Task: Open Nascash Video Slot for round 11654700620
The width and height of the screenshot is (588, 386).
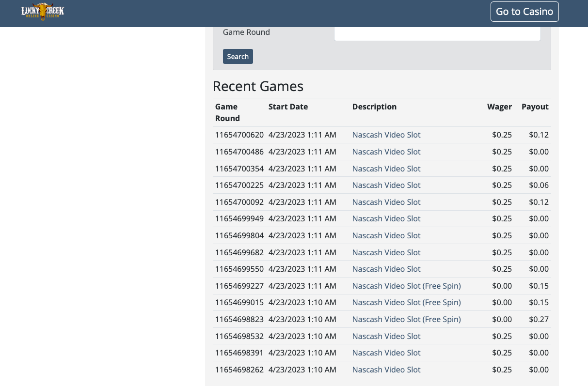Action: tap(386, 135)
